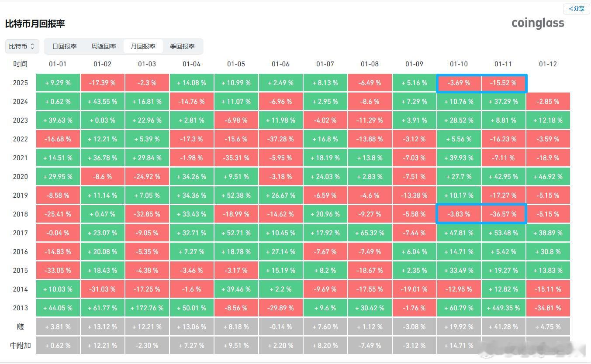591x364 pixels.
Task: Open the 比特币 coin dropdown
Action: point(22,46)
